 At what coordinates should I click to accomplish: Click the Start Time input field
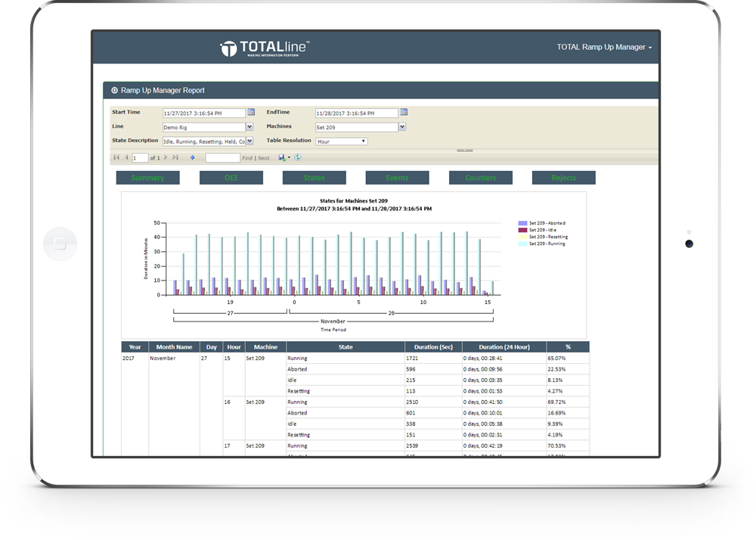204,113
